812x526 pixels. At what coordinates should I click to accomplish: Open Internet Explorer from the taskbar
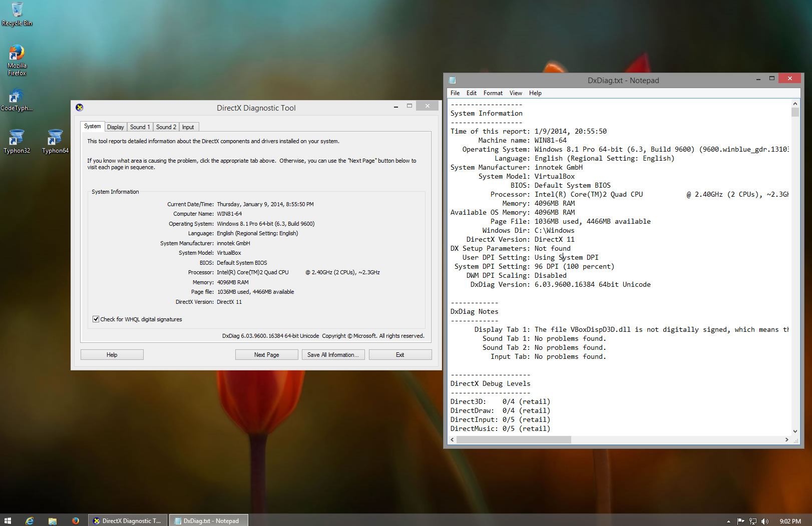(x=30, y=520)
